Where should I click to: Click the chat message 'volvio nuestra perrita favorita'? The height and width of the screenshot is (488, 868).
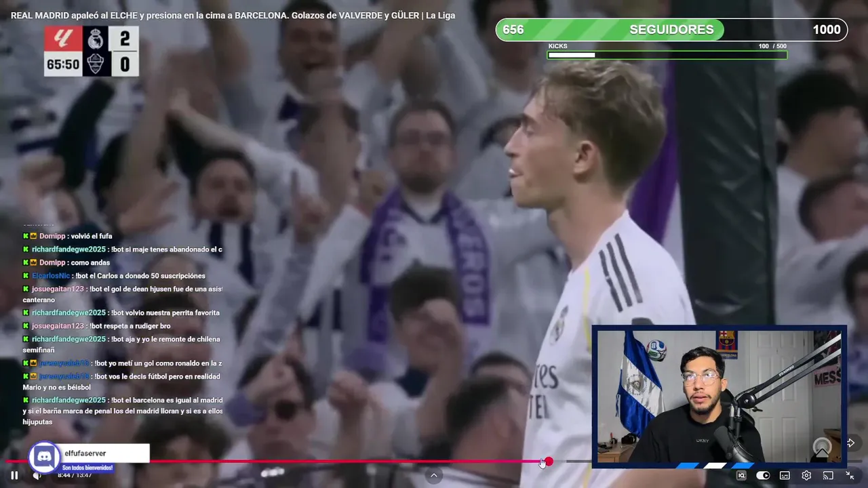[165, 312]
